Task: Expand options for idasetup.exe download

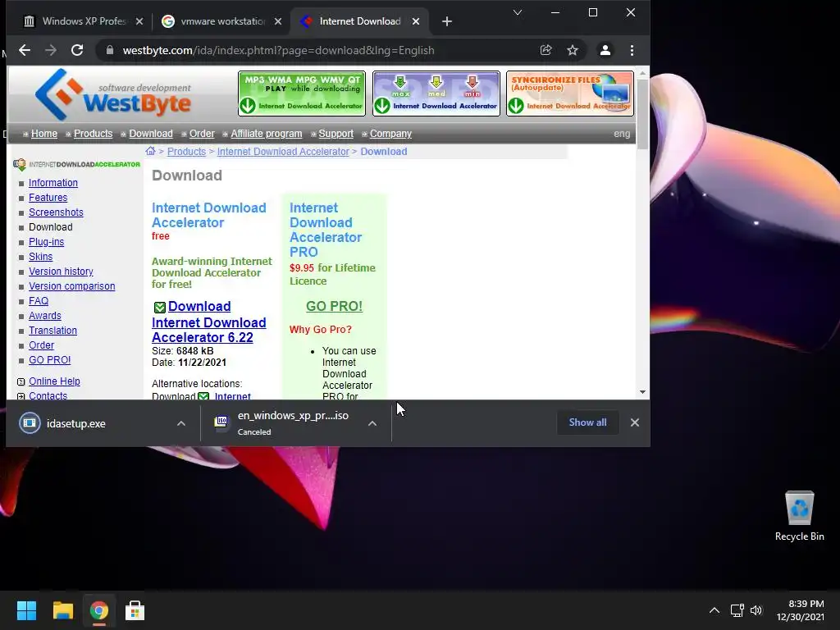Action: pyautogui.click(x=181, y=423)
